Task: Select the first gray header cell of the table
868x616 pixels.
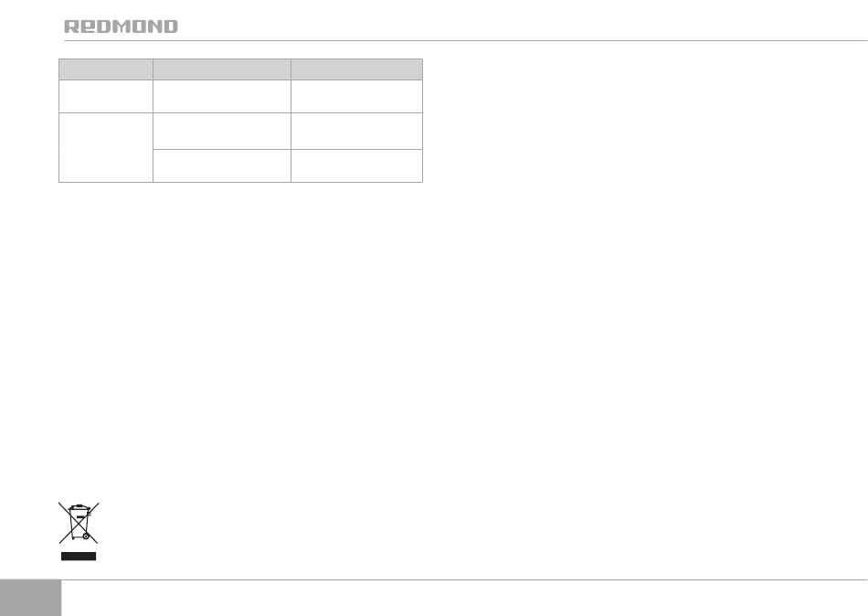Action: (x=106, y=69)
